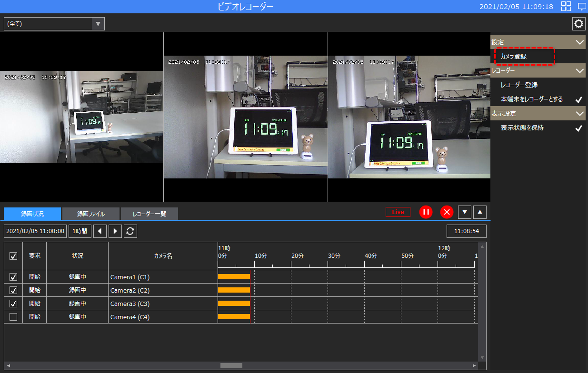
Task: Click the Live indicator button
Action: point(398,212)
